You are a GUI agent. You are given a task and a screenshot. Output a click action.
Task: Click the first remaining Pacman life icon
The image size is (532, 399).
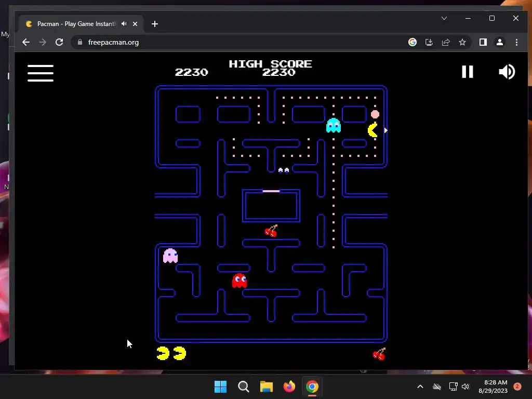point(163,353)
